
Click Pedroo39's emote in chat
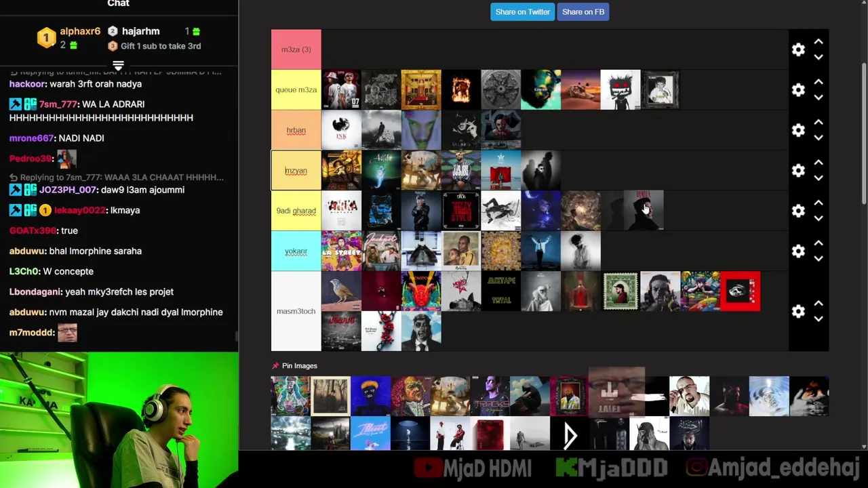tap(66, 159)
